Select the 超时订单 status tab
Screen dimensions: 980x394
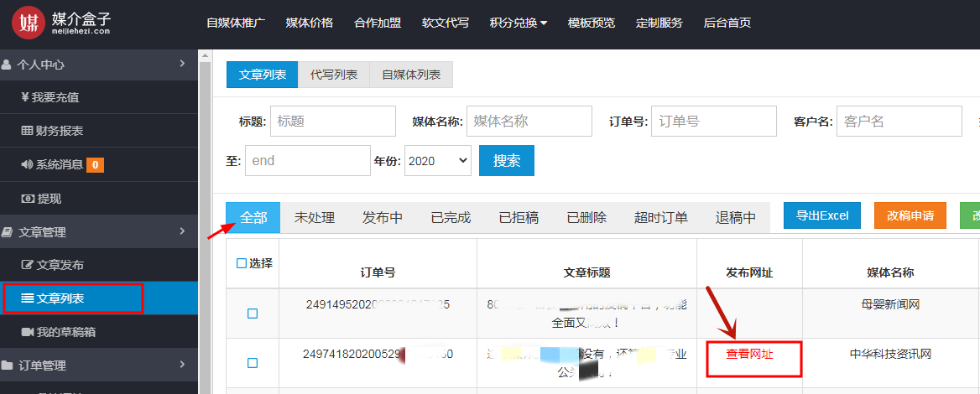[660, 217]
